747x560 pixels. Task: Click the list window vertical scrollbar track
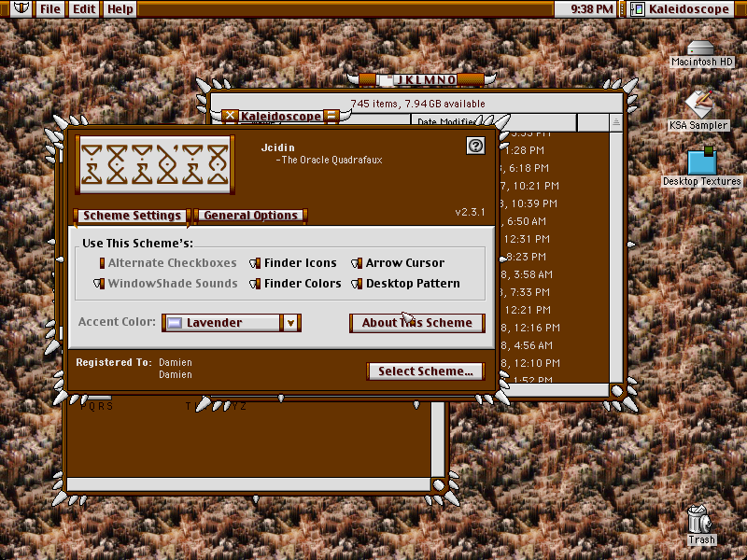(x=616, y=258)
